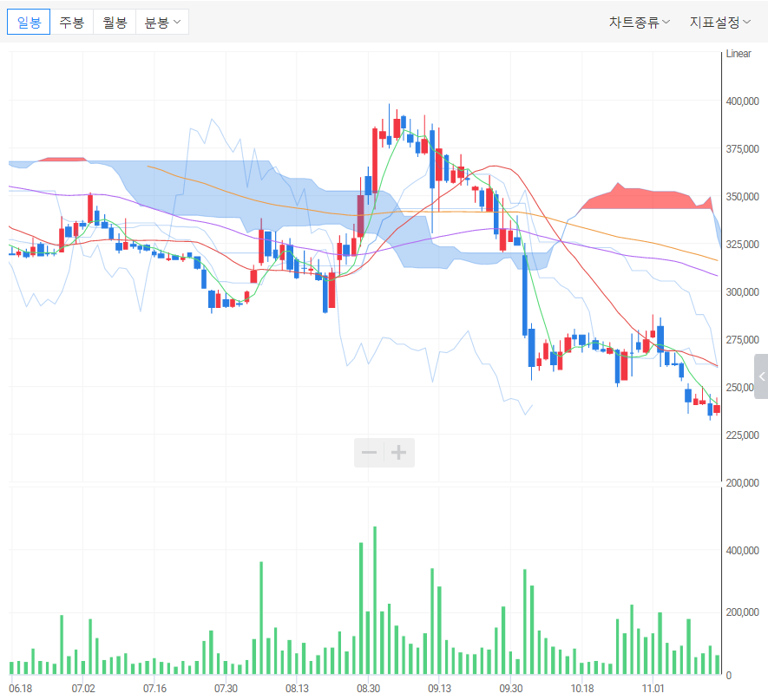Image resolution: width=768 pixels, height=700 pixels.
Task: Expand the side panel arrow handle
Action: click(761, 376)
